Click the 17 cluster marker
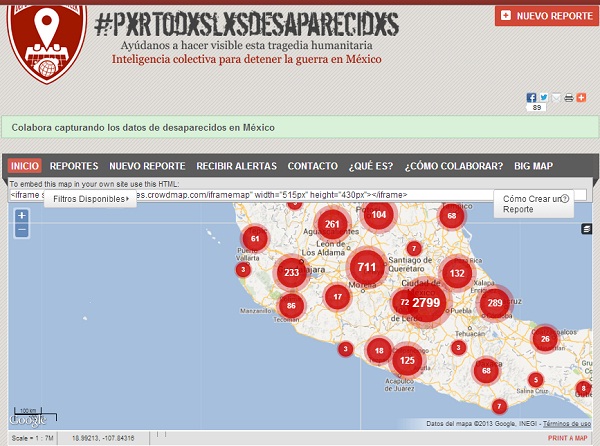 [x=337, y=296]
